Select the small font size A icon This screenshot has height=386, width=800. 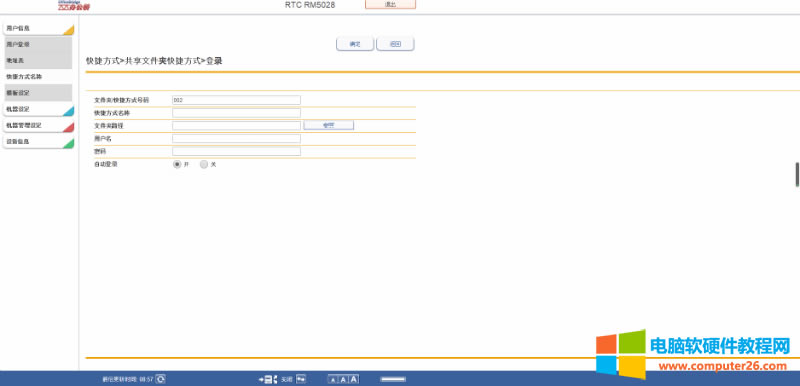pos(333,379)
